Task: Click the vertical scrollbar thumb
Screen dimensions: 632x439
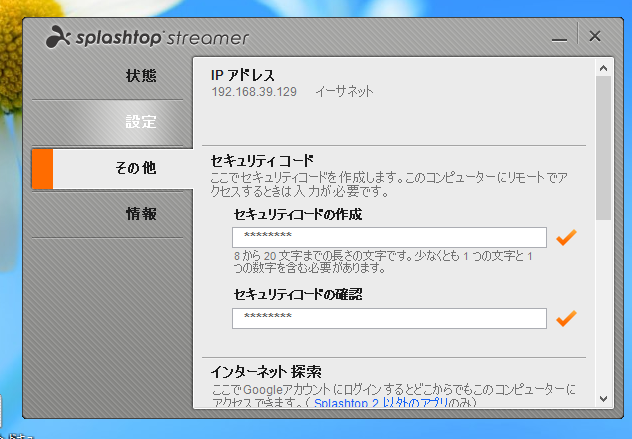Action: click(603, 148)
